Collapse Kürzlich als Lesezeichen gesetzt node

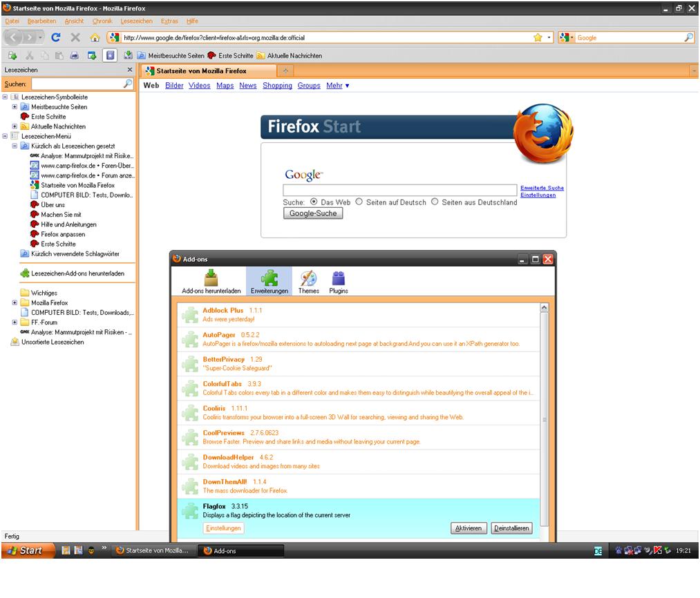[x=15, y=146]
